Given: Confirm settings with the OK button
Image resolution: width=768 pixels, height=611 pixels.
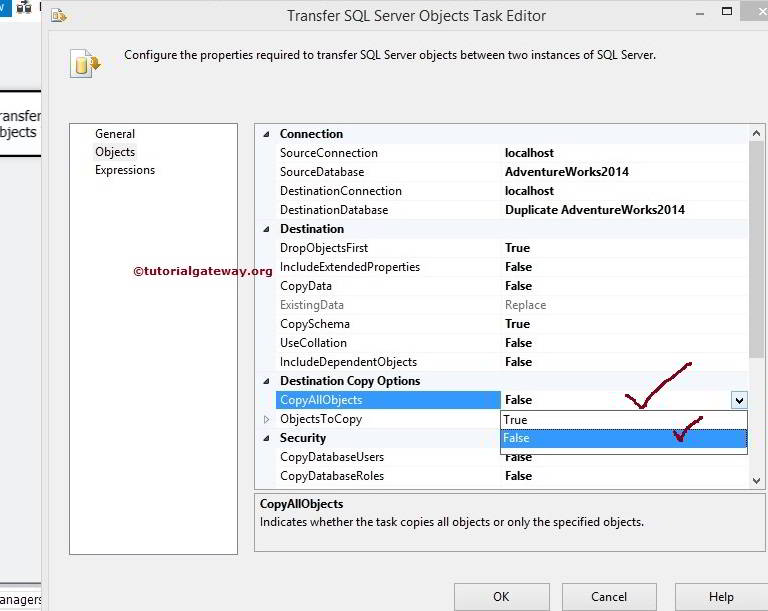Looking at the screenshot, I should point(502,597).
